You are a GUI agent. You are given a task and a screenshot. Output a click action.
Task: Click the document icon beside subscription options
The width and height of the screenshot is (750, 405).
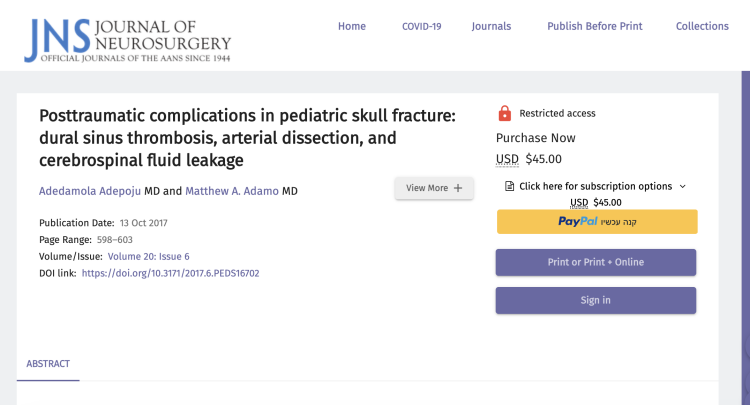click(509, 186)
